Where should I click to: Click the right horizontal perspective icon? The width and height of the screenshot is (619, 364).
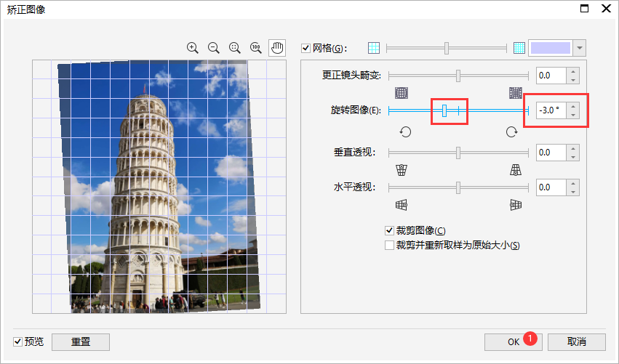tap(516, 205)
